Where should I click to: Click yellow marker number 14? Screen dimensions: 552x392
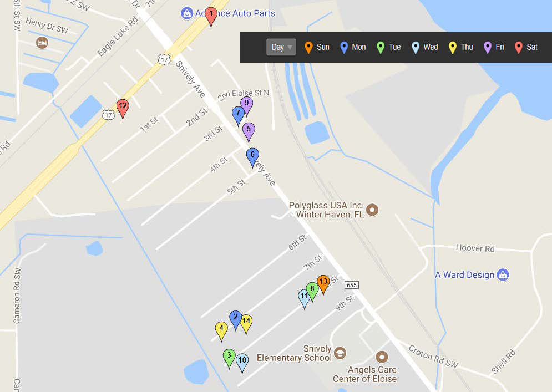(246, 323)
